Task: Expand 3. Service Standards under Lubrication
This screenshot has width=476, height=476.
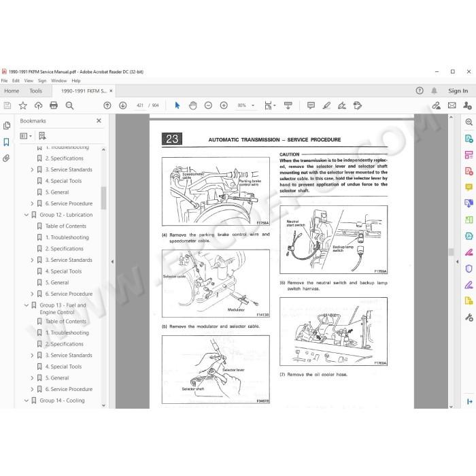Action: coord(32,260)
